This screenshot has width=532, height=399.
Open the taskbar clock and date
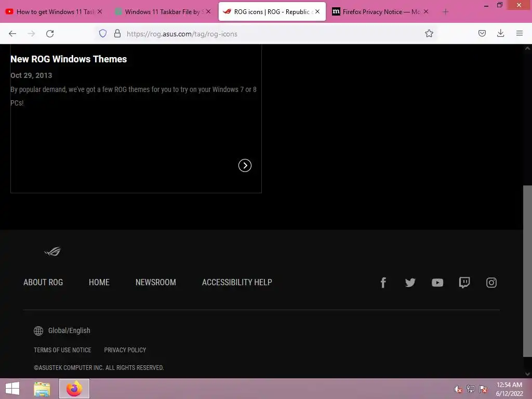pos(509,389)
